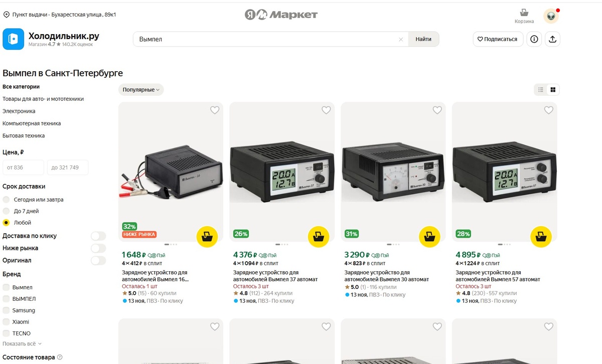This screenshot has width=602, height=364.
Task: Add Вымпел 57 автомат to cart
Action: [x=541, y=237]
